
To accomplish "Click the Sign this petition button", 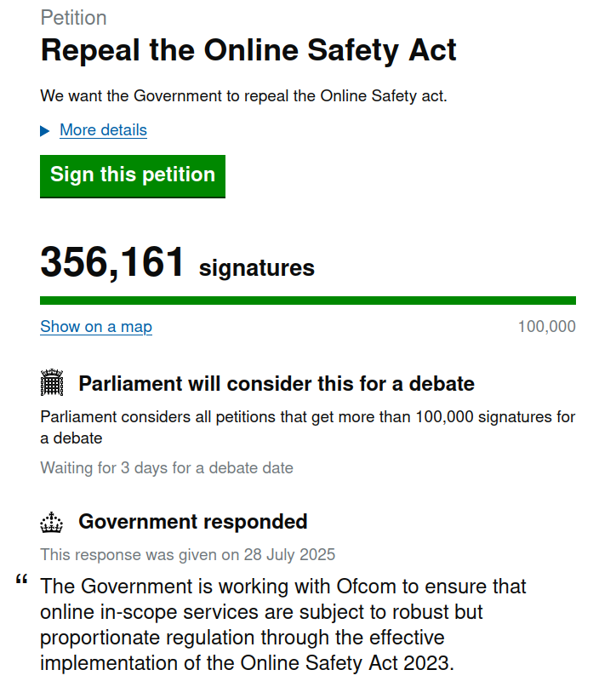I will (x=133, y=176).
